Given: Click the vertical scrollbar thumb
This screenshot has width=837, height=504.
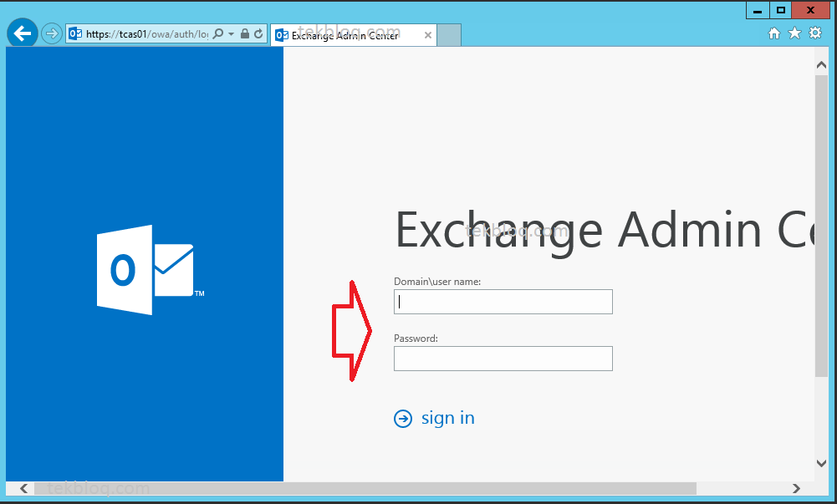Looking at the screenshot, I should [x=821, y=227].
